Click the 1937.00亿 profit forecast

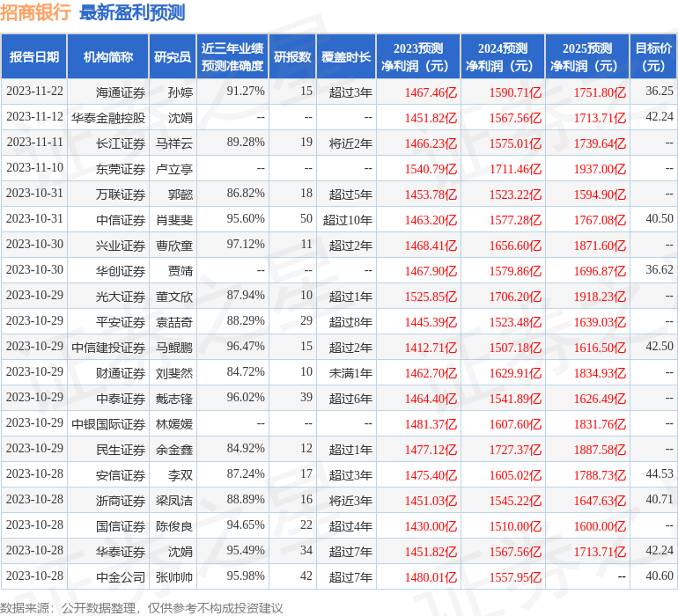pos(600,169)
